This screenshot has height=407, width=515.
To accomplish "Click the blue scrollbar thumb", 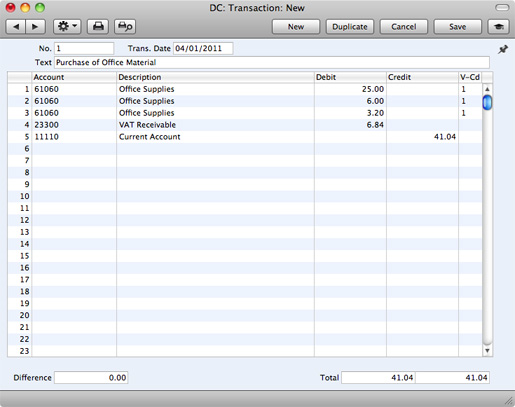I will pos(487,102).
